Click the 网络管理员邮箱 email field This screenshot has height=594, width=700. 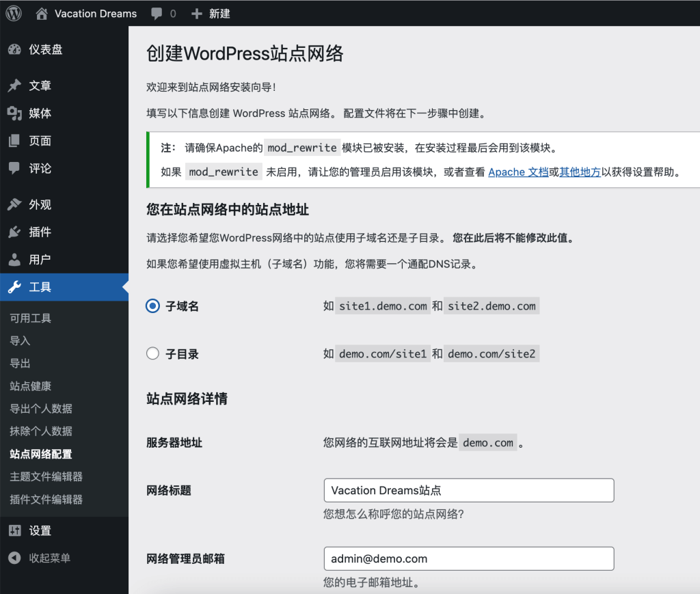click(468, 558)
